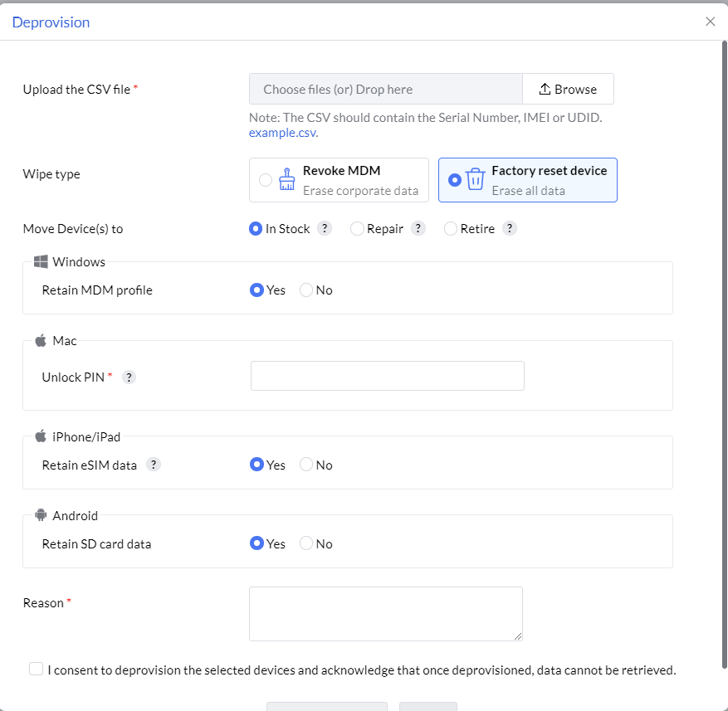The height and width of the screenshot is (711, 728).
Task: Set Retain eSIM data to No
Action: point(306,465)
